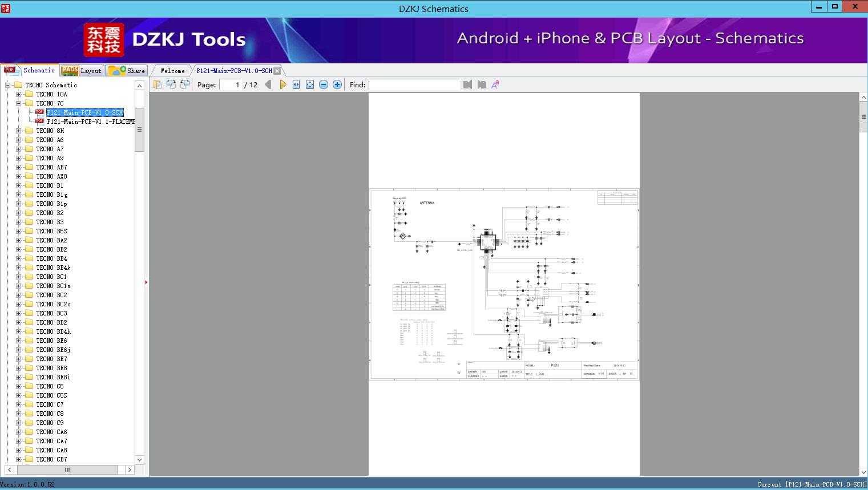This screenshot has width=868, height=490.
Task: Expand the TECNO 10A folder
Action: pos(19,94)
